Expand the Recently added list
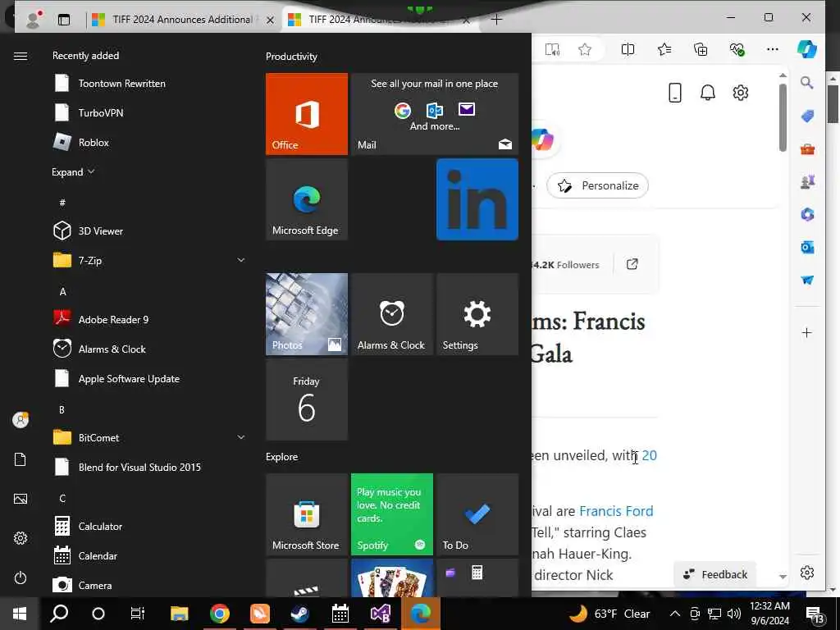 [x=73, y=172]
